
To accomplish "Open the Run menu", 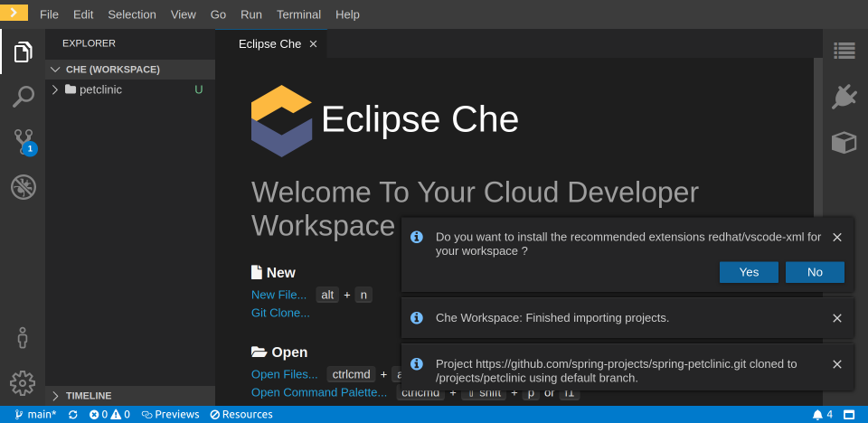I will pos(251,14).
